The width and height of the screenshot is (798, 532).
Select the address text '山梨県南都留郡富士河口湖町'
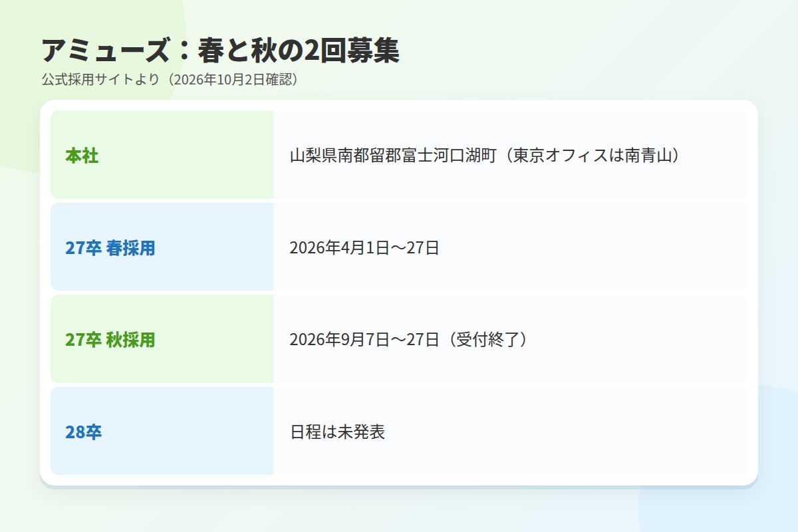click(394, 156)
